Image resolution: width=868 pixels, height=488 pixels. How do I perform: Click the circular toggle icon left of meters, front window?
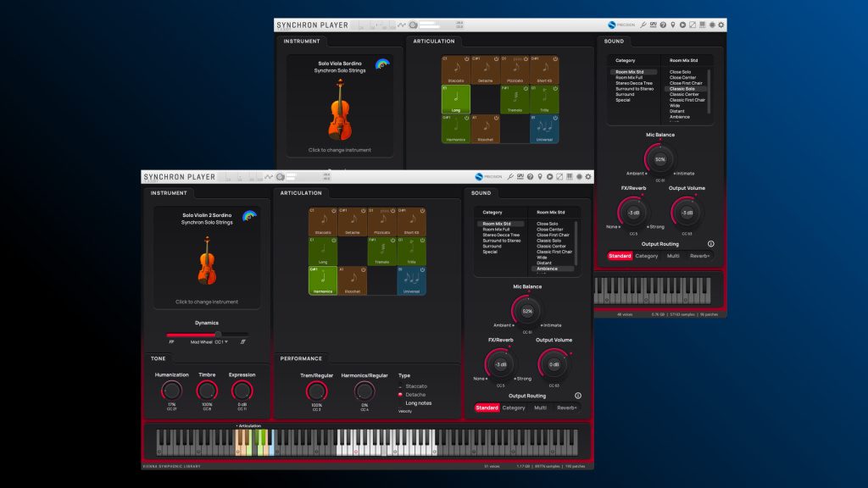281,177
